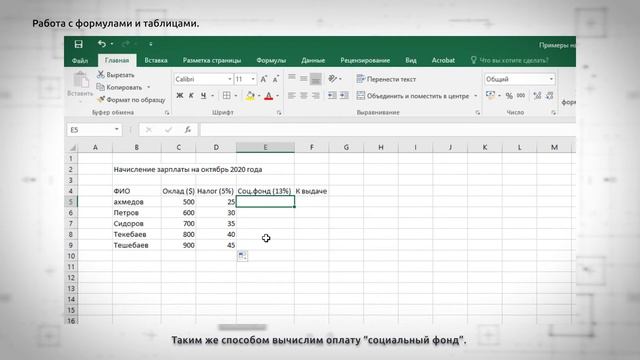Viewport: 640px width, 360px height.
Task: Toggle bottom align icon
Action: (316, 79)
